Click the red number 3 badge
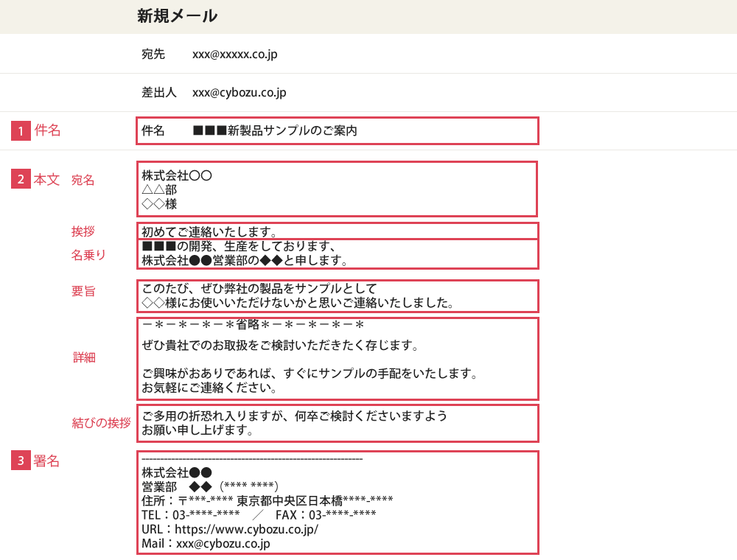The height and width of the screenshot is (560, 737). point(21,461)
